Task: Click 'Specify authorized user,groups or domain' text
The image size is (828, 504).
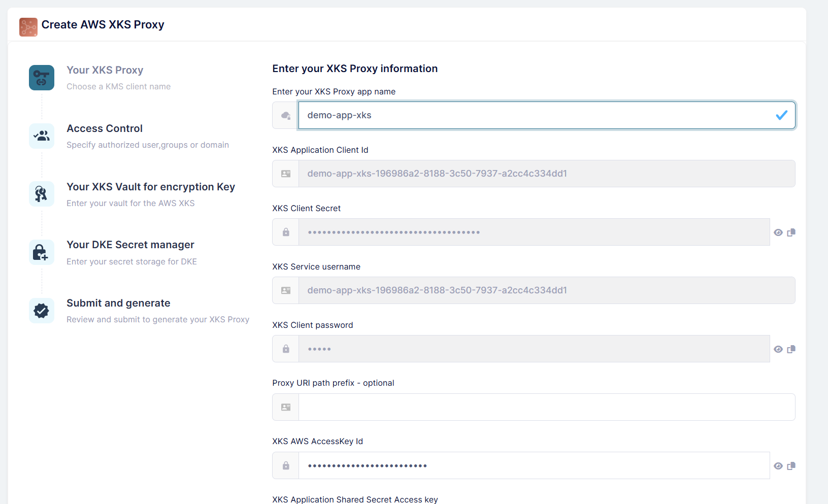Action: pos(148,145)
